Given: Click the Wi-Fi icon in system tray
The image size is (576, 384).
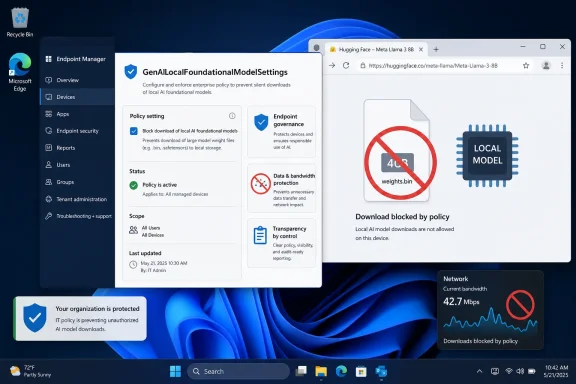Looking at the screenshot, I should (509, 371).
